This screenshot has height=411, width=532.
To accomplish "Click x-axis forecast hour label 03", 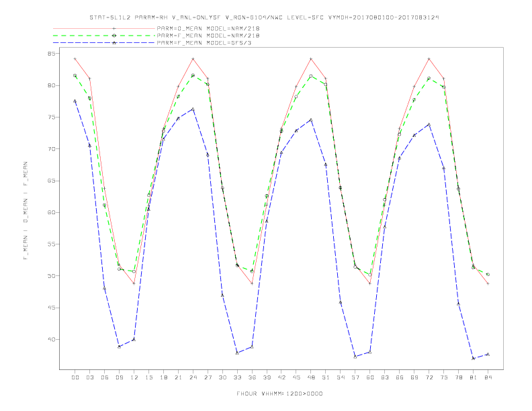I will 89,377.
